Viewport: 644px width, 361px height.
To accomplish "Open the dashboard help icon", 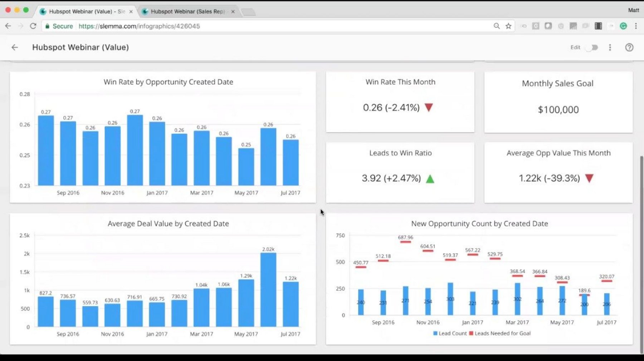I will pos(629,47).
